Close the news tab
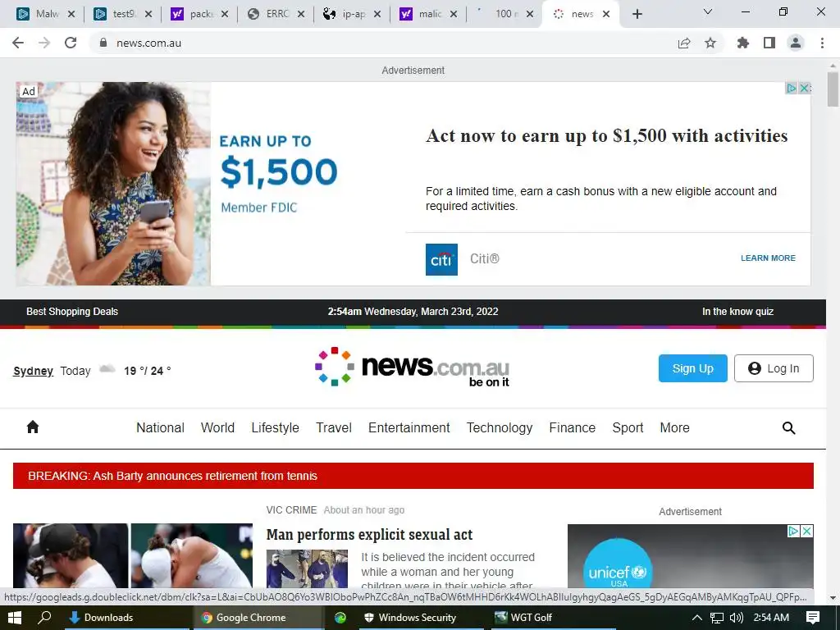840x630 pixels. 606,15
